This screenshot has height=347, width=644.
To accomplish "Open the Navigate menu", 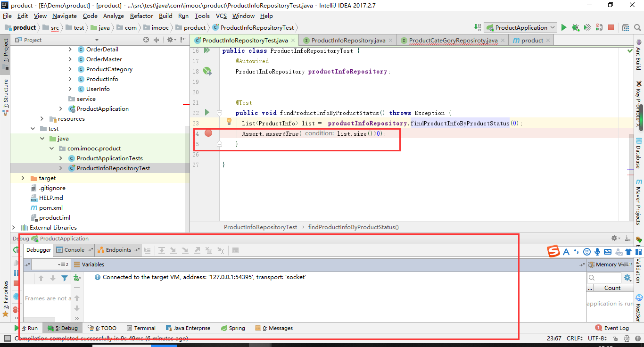I will click(x=65, y=16).
